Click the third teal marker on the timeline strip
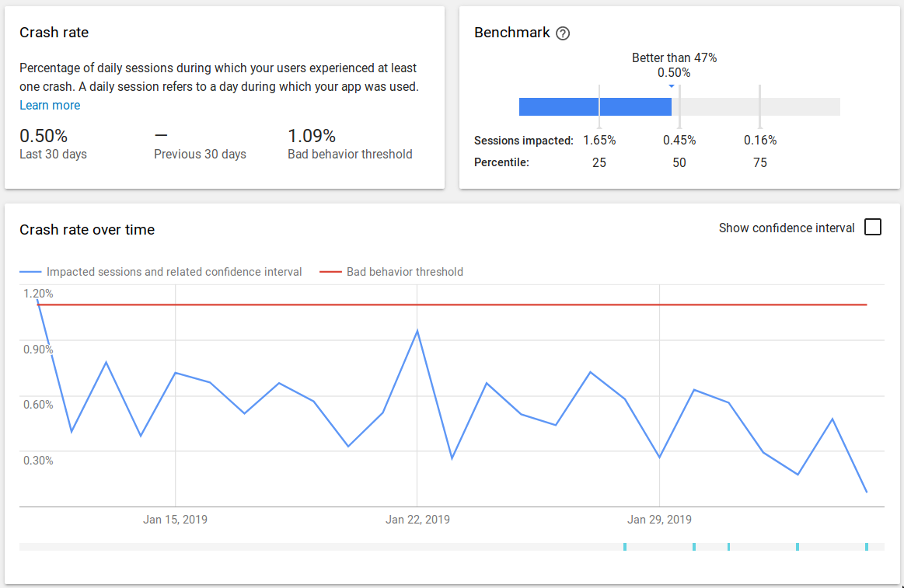This screenshot has height=588, width=904. (x=728, y=547)
